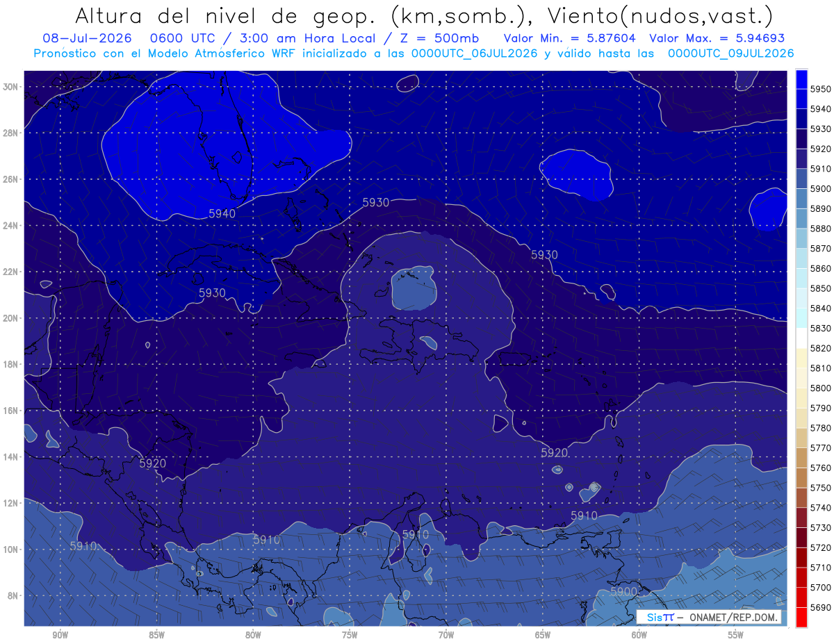Click the latitude label 22N

click(x=10, y=272)
